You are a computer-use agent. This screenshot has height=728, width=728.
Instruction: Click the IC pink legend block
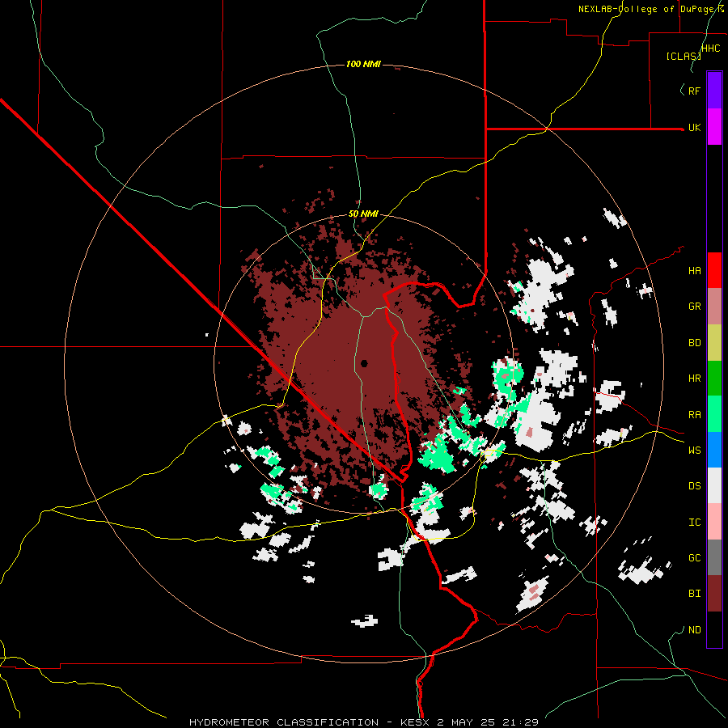click(714, 522)
